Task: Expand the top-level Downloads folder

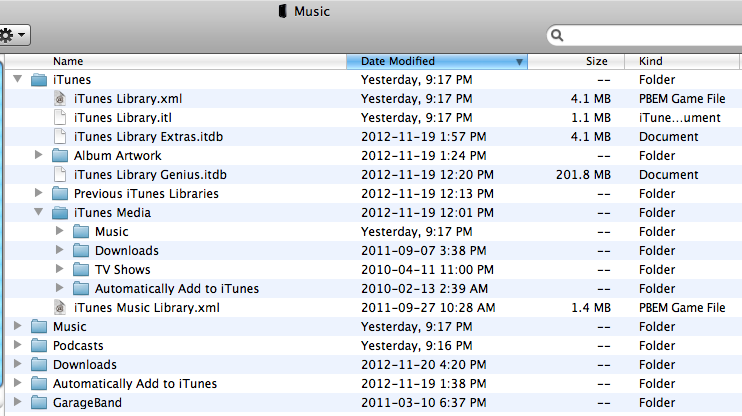Action: pos(18,363)
